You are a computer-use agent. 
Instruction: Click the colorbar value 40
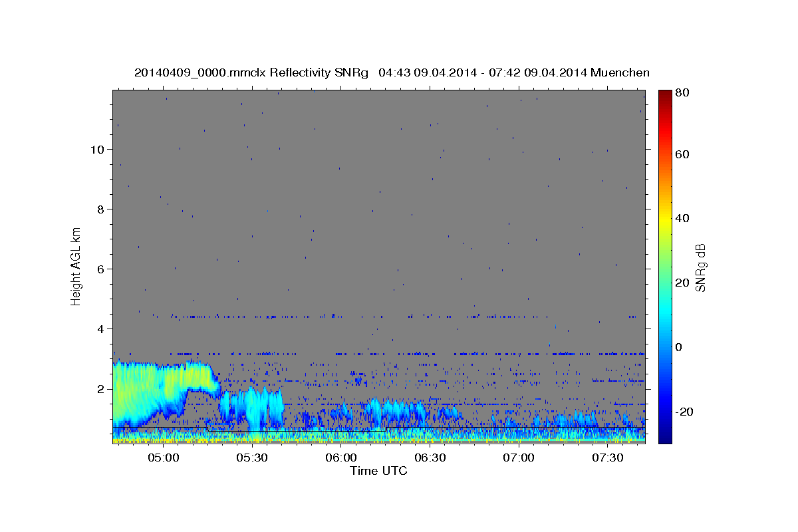pyautogui.click(x=682, y=218)
